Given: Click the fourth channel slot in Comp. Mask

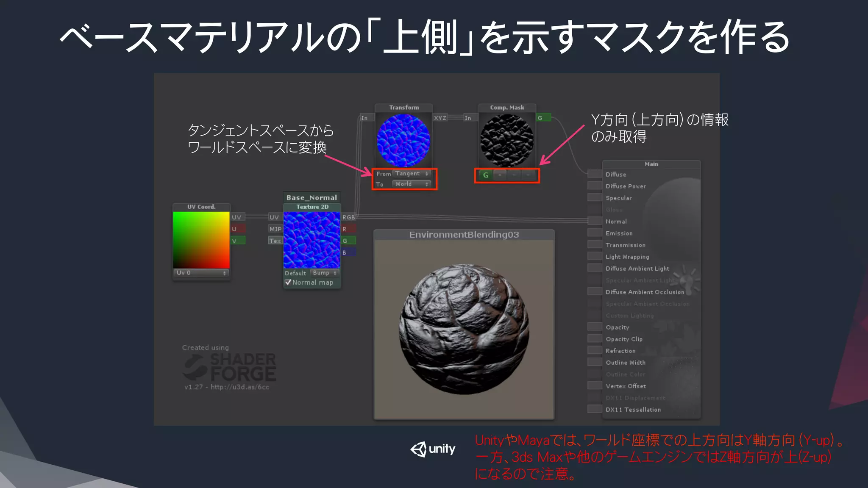Looking at the screenshot, I should pyautogui.click(x=528, y=175).
